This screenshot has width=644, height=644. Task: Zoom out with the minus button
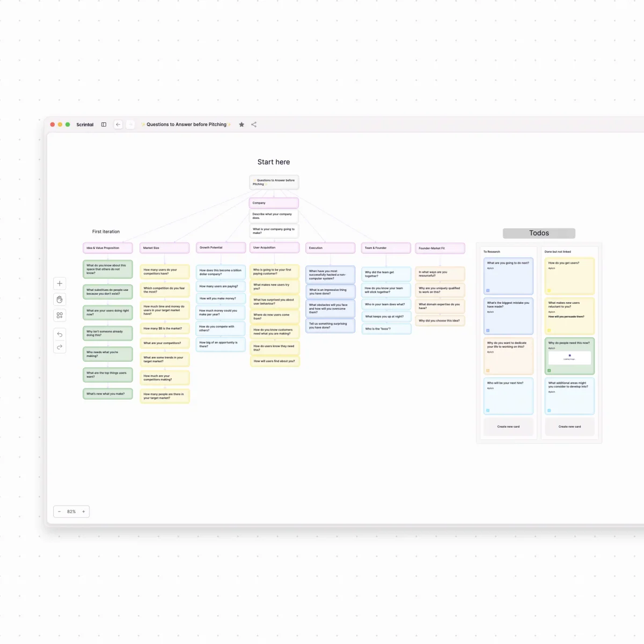click(59, 511)
